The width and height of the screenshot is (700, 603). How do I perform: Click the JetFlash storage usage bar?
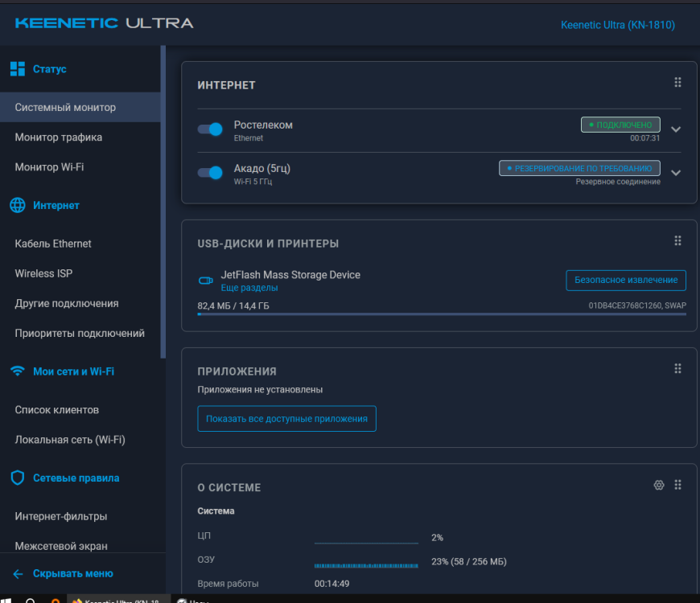pos(442,314)
